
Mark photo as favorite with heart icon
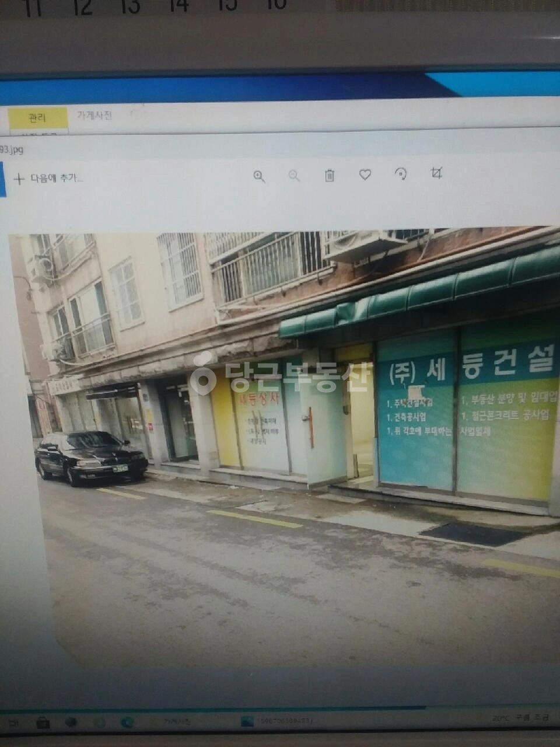click(365, 174)
